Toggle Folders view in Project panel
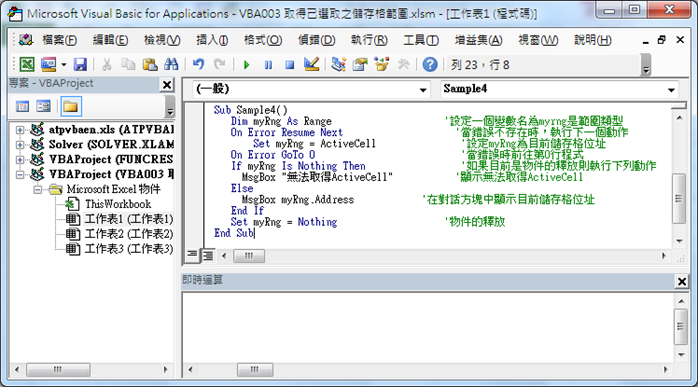The image size is (698, 387). click(71, 106)
